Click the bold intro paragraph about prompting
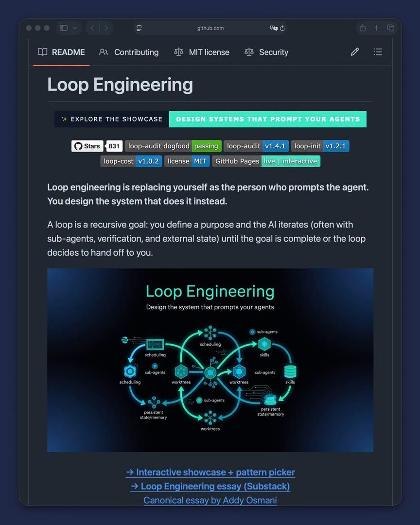This screenshot has height=525, width=420. (x=208, y=194)
